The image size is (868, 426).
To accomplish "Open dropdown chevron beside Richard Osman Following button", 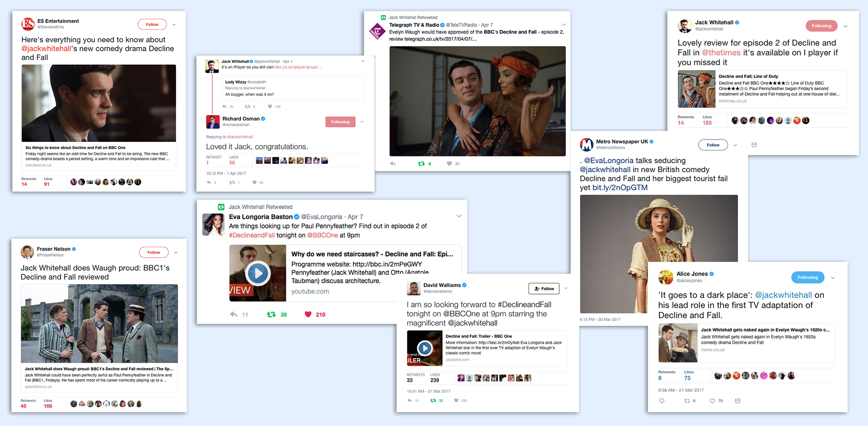I will (x=362, y=122).
